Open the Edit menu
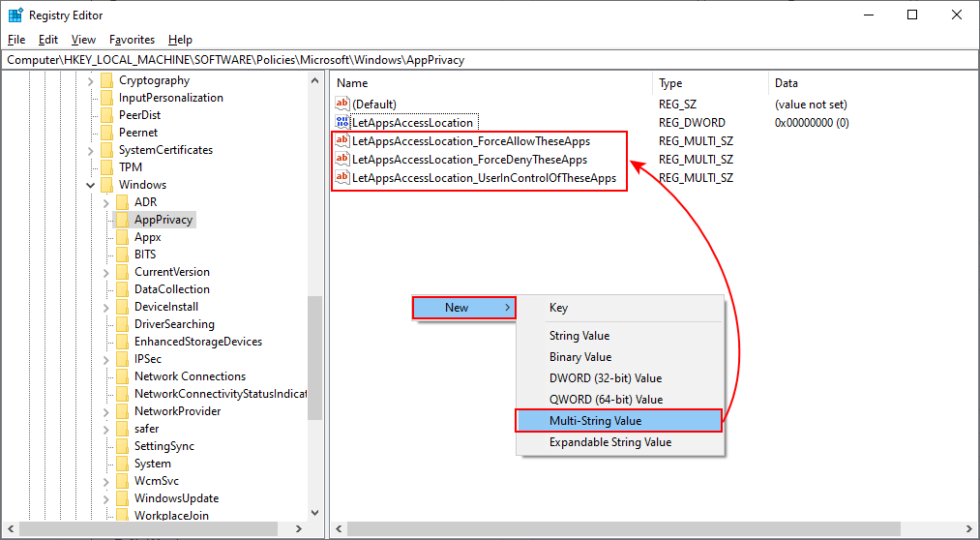Screen dimensions: 980x540 (48, 40)
